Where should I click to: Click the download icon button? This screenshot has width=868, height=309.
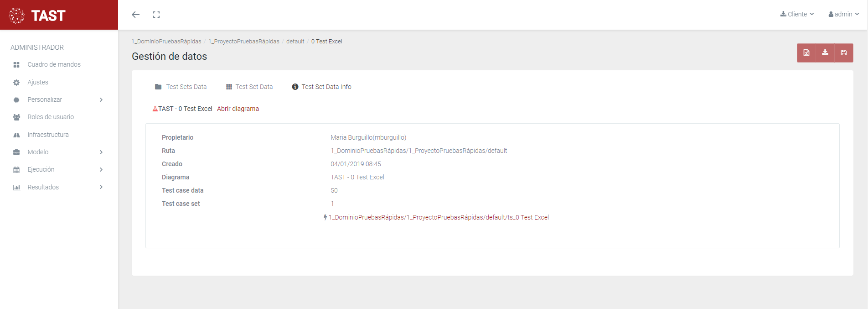click(825, 52)
